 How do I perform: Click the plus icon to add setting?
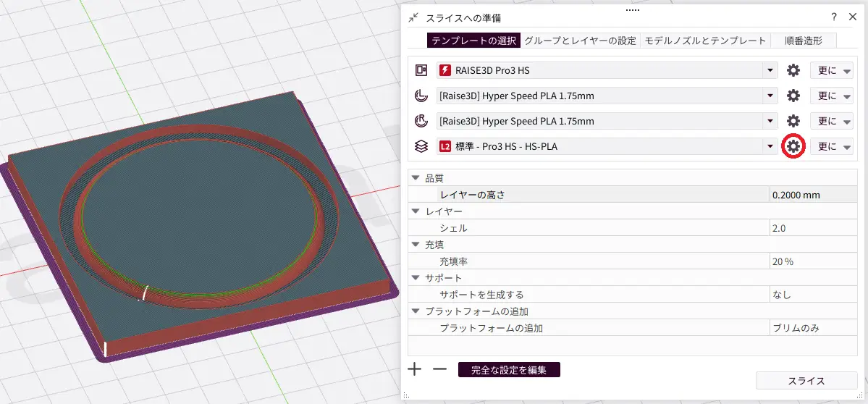coord(415,369)
